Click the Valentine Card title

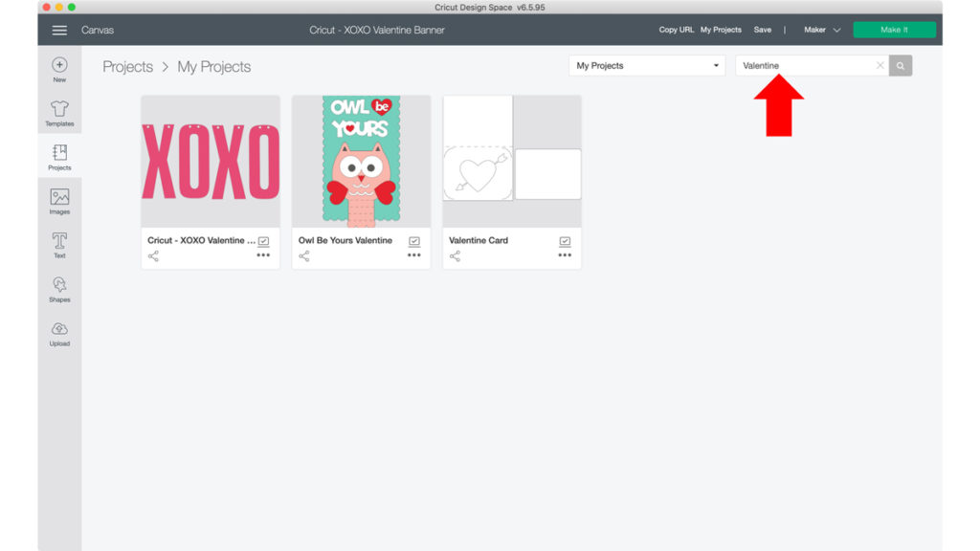(479, 240)
